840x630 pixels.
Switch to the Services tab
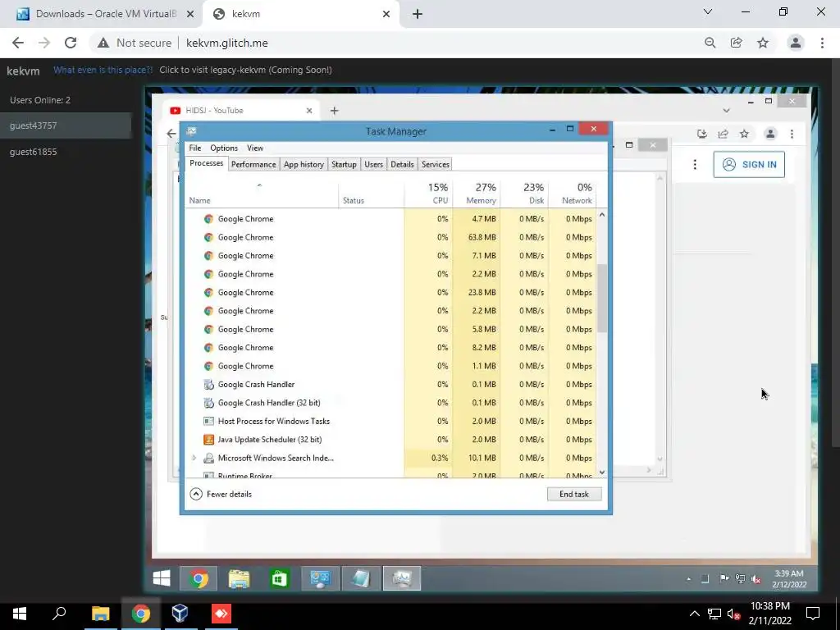pyautogui.click(x=436, y=164)
